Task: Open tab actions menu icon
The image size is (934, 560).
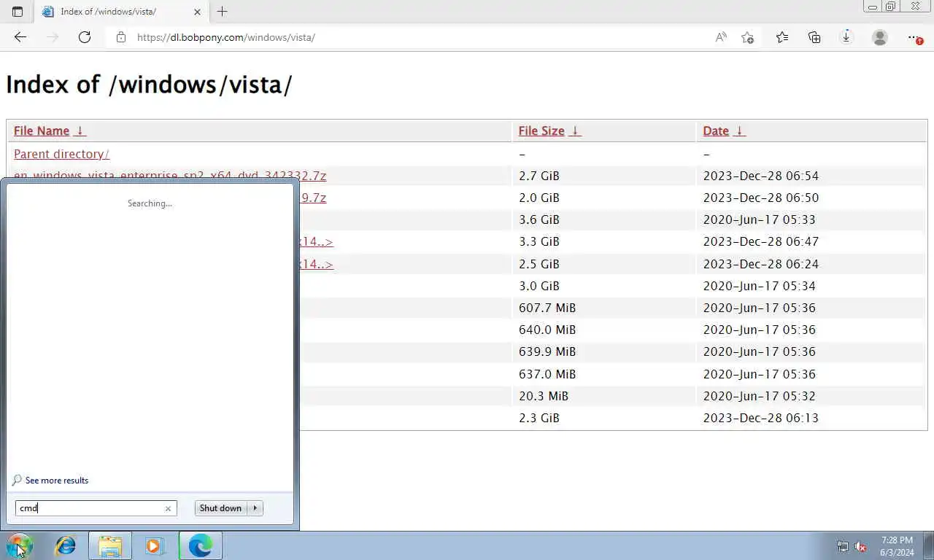Action: click(18, 12)
